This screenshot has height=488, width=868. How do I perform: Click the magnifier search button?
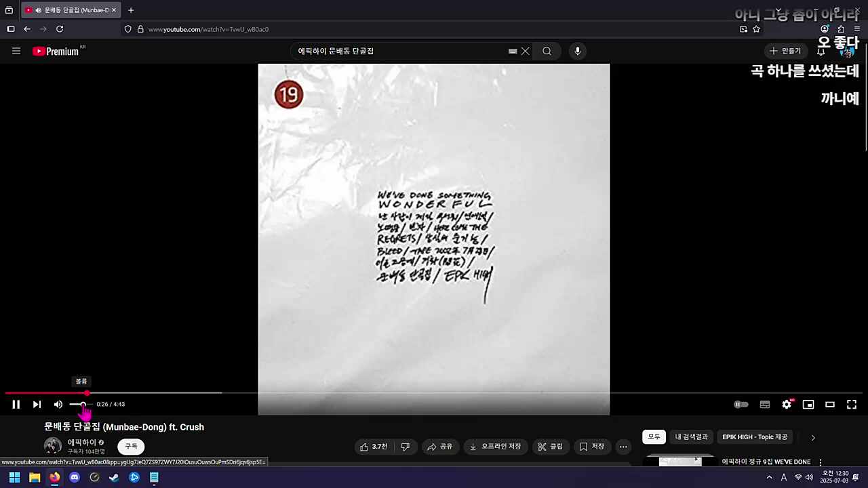click(547, 51)
